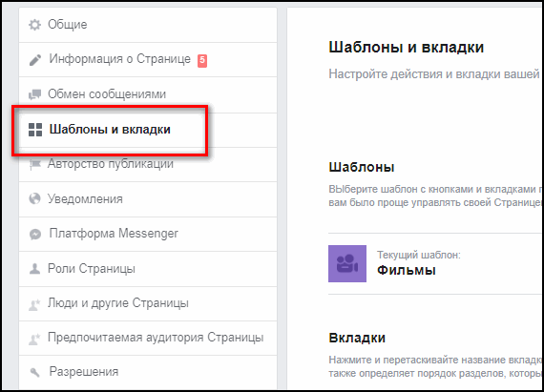544x392 pixels.
Task: Click the text starting Нажмите и перетаскивайте
Action: pyautogui.click(x=436, y=366)
